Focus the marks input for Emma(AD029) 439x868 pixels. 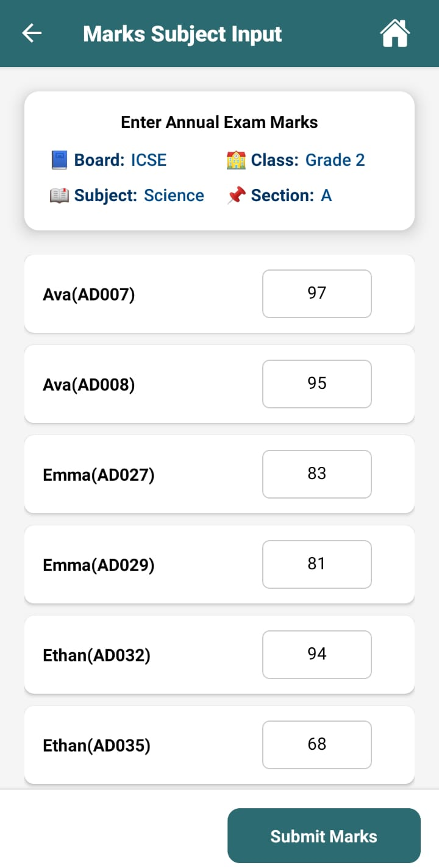point(317,564)
